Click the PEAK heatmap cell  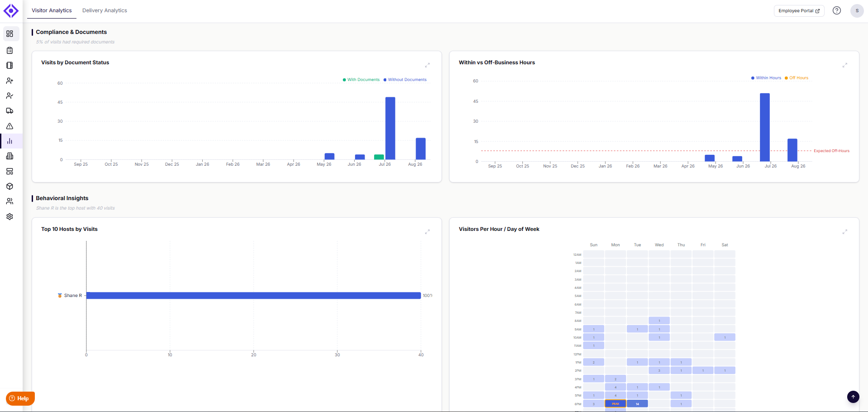616,403
